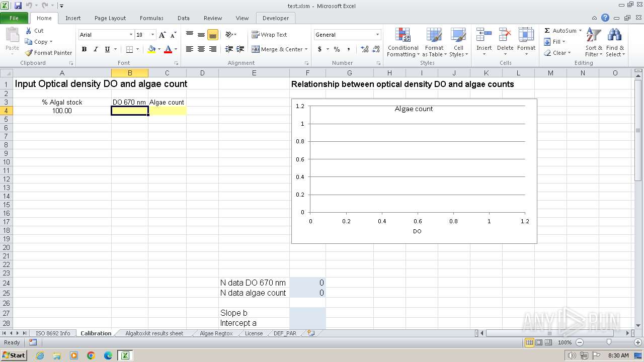Click the zoom slider handle
This screenshot has height=362, width=644.
click(609, 342)
